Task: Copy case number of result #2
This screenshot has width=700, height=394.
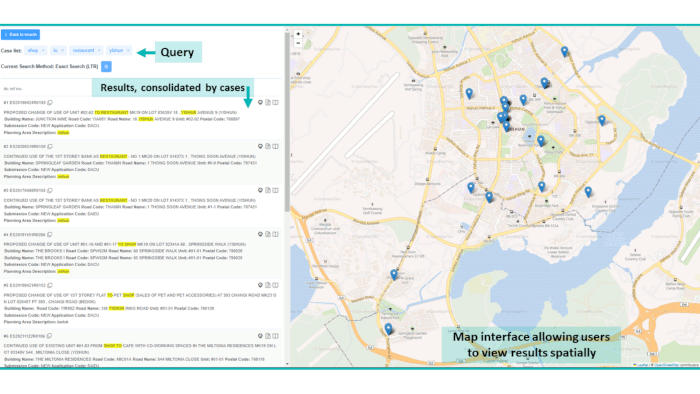Action: coord(50,146)
